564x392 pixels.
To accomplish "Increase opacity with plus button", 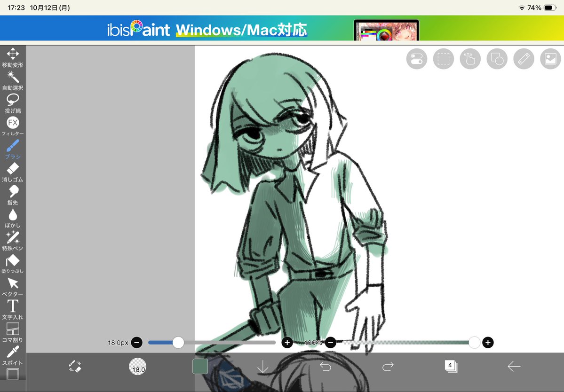I will (x=488, y=343).
